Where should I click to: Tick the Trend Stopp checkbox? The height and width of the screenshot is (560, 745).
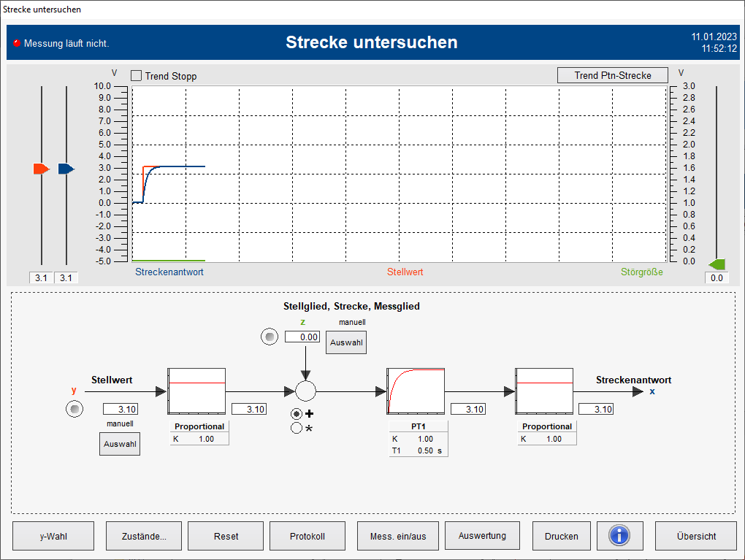137,75
